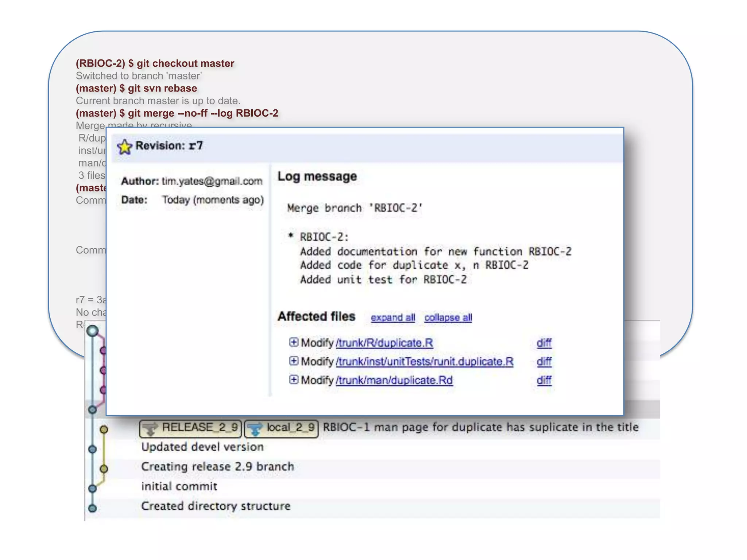
Task: Click the graph node for 'initial commit'
Action: 93,488
